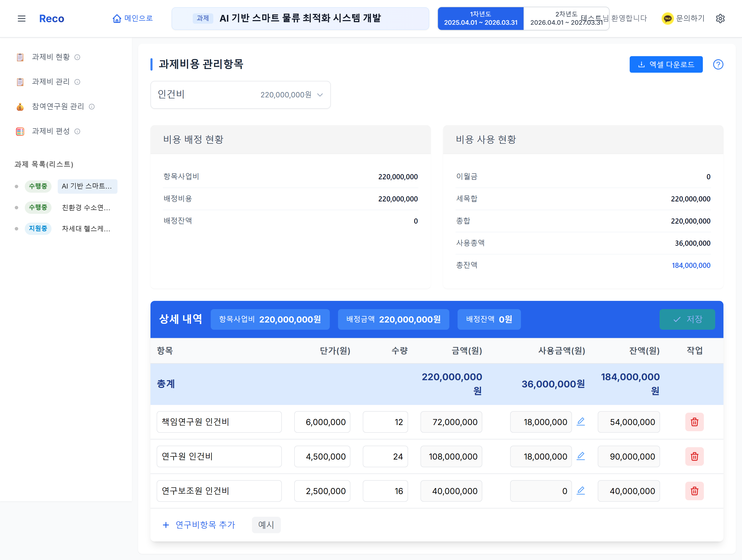Delete the 연구보조원 인건비 row
This screenshot has height=560, width=742.
pyautogui.click(x=694, y=491)
